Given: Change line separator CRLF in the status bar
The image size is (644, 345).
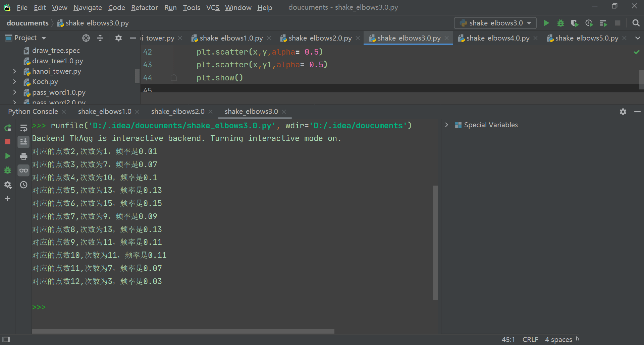Looking at the screenshot, I should tap(530, 339).
